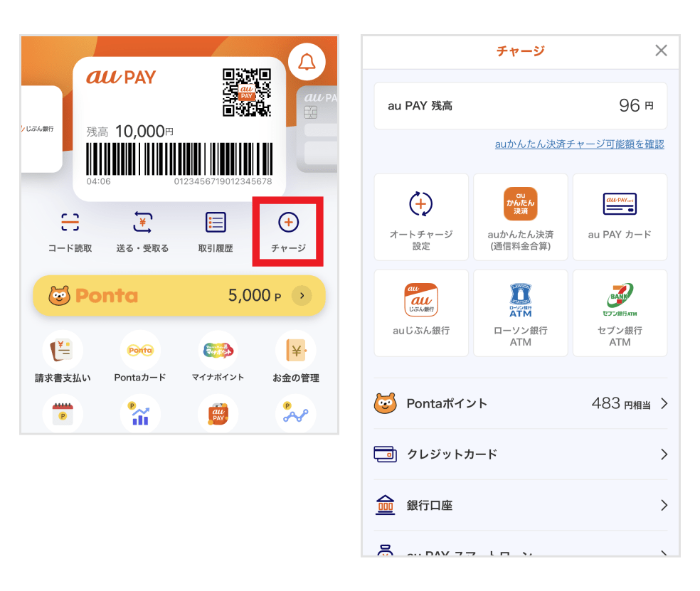The image size is (700, 591).
Task: Open お金の管理 money management icon
Action: [295, 351]
